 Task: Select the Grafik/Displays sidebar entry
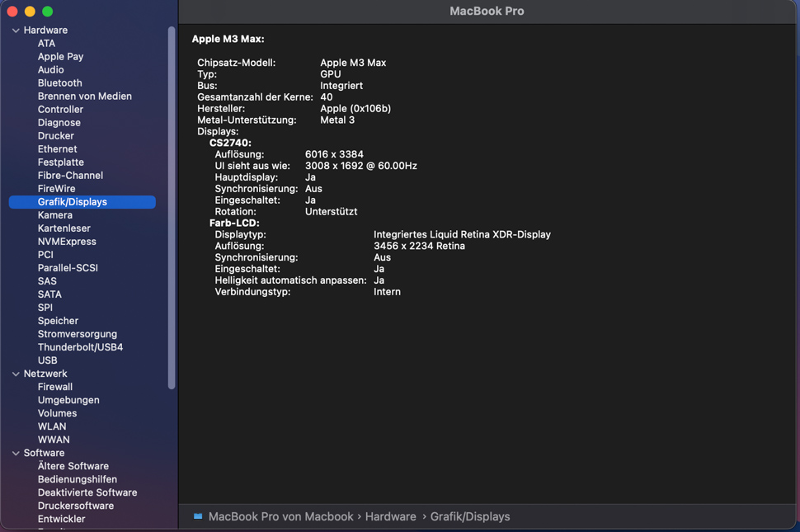pos(82,202)
